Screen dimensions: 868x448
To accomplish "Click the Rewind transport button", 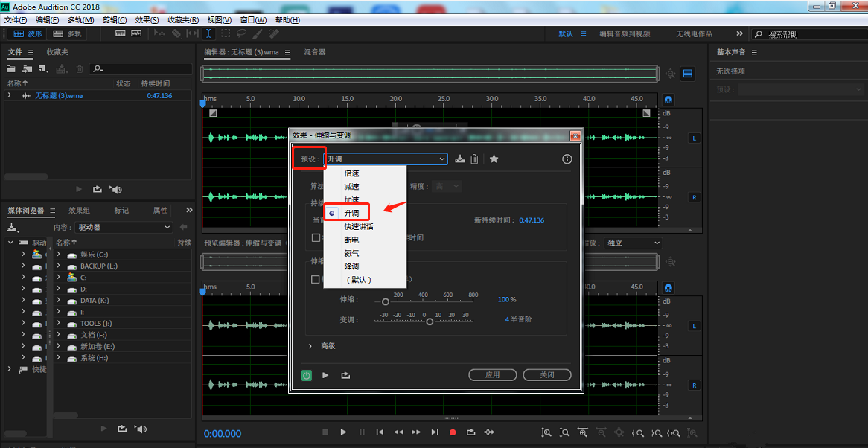I will coord(398,432).
